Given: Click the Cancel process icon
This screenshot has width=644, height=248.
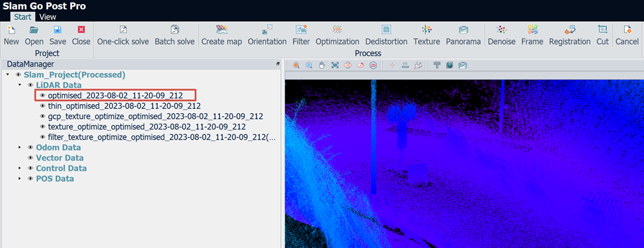Looking at the screenshot, I should [627, 30].
